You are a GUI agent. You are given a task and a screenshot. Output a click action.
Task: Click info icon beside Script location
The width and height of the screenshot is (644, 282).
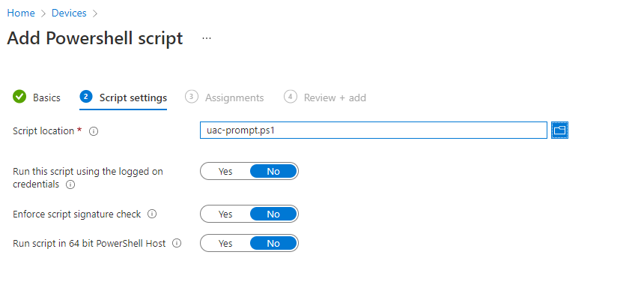point(94,131)
